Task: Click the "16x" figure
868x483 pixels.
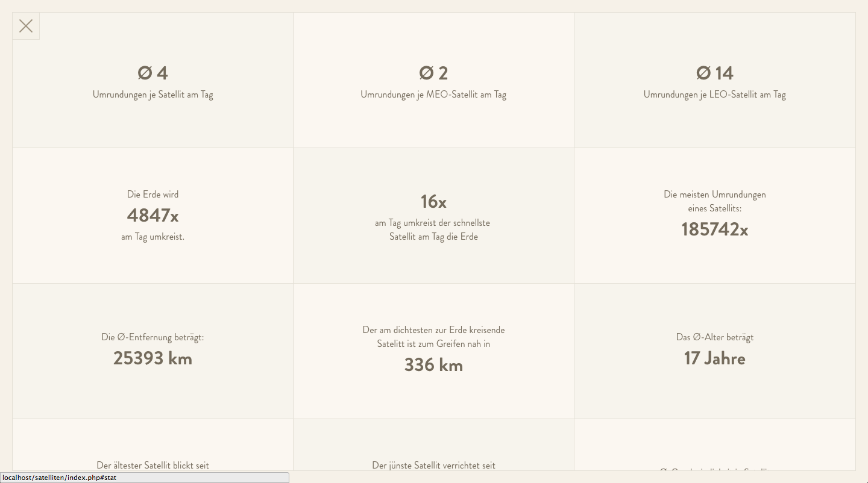Action: point(433,201)
